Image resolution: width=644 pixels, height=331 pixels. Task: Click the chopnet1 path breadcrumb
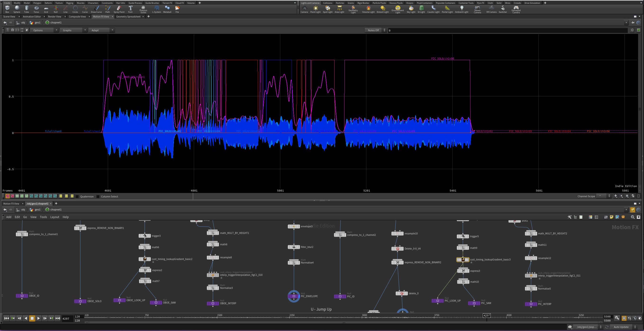[x=56, y=22]
